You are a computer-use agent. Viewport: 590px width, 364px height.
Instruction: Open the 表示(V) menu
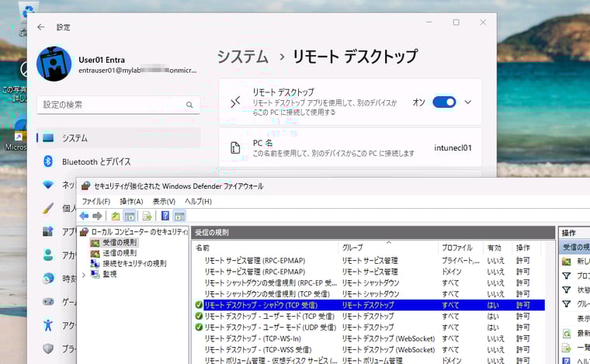pos(164,201)
